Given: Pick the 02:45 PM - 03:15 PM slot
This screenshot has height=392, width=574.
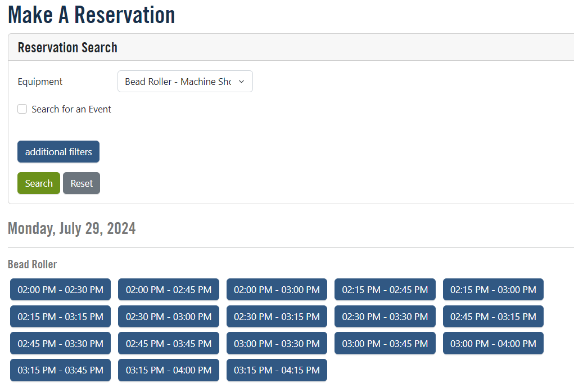Looking at the screenshot, I should pos(493,317).
